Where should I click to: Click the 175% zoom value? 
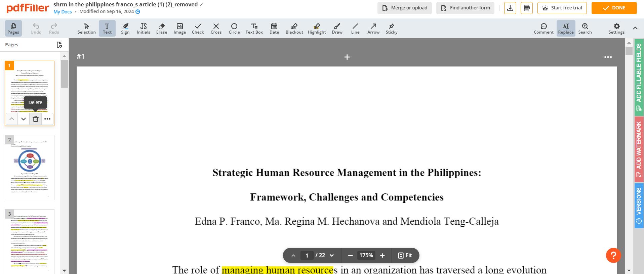(x=366, y=256)
